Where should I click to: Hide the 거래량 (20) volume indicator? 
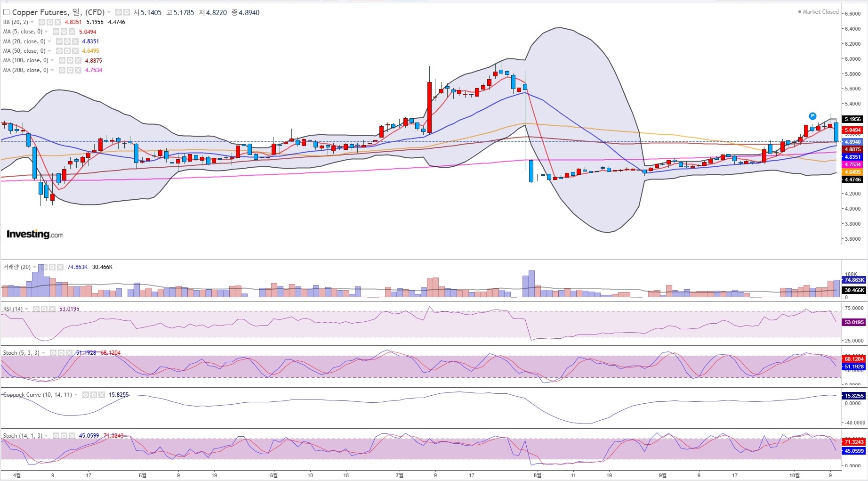tap(44, 267)
